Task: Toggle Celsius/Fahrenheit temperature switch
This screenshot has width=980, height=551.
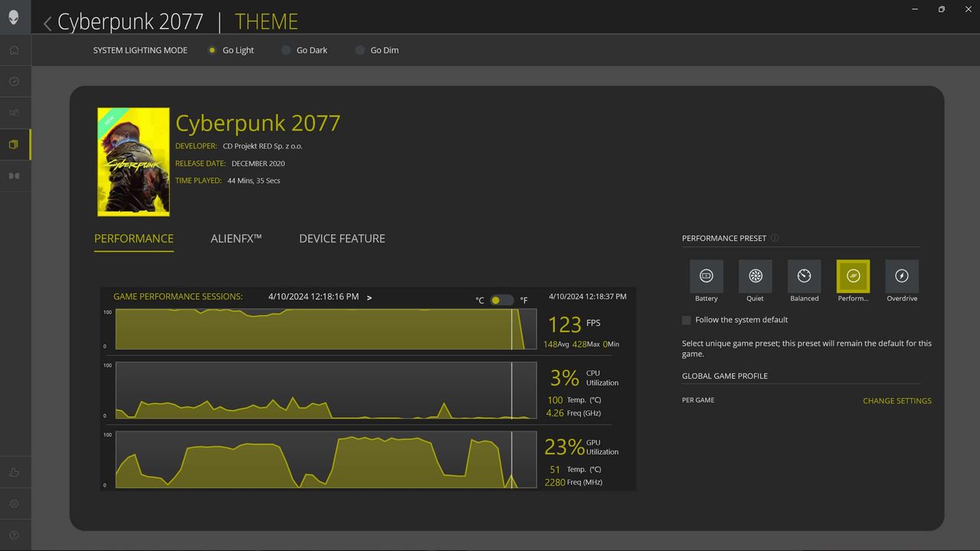Action: coord(501,300)
